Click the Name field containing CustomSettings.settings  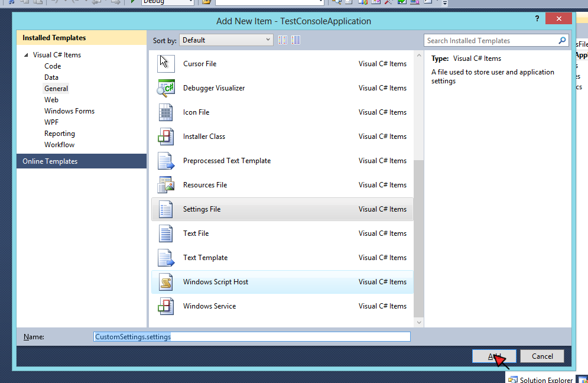coord(251,336)
